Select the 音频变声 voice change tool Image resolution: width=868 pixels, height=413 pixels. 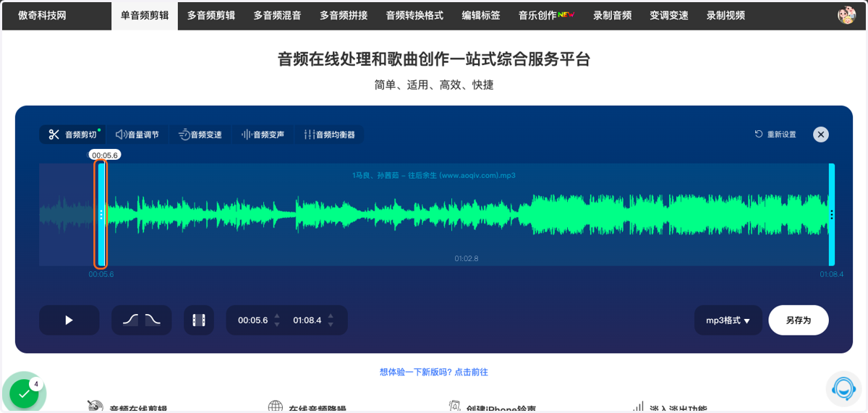(x=263, y=135)
